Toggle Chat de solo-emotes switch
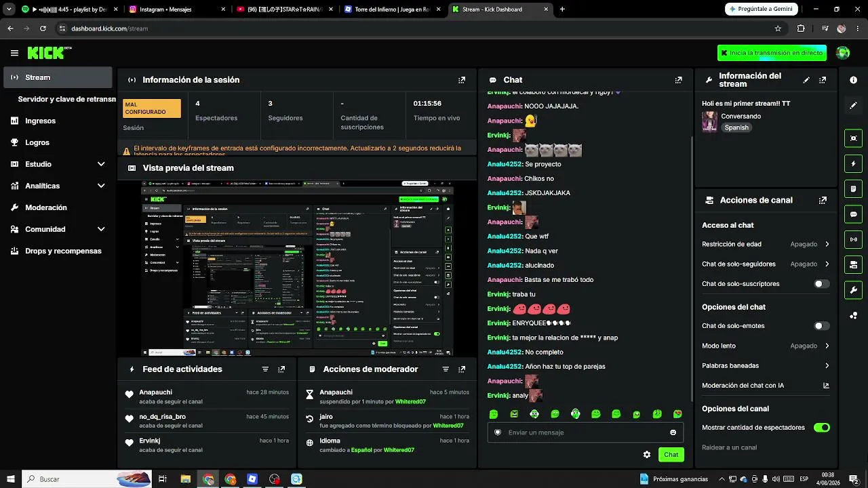The image size is (868, 488). pyautogui.click(x=822, y=326)
